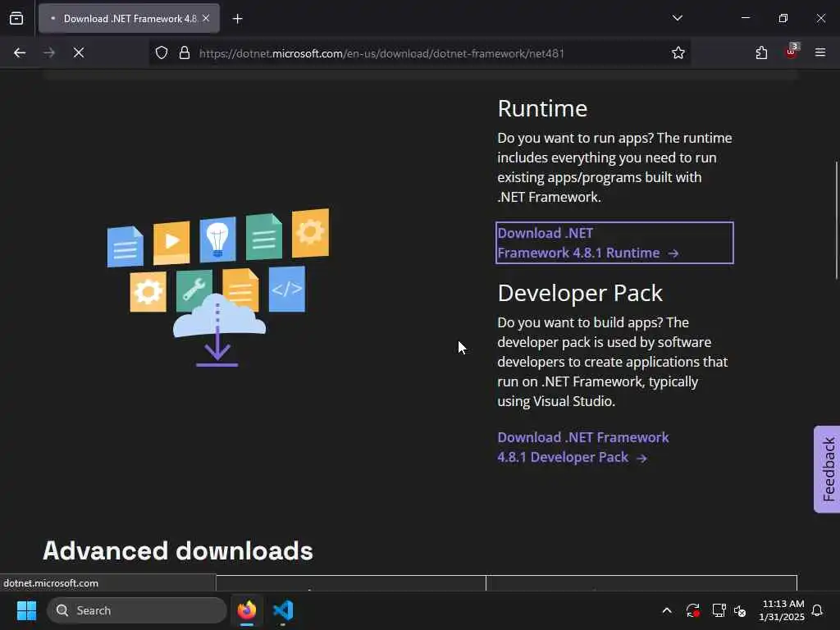The image size is (840, 630).
Task: Open the uBlock extension icon with badge
Action: tap(792, 52)
